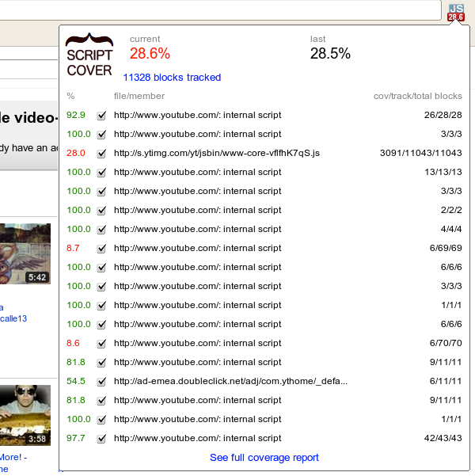Click the green 97.7 percentage value
The height and width of the screenshot is (476, 475).
[x=75, y=438]
